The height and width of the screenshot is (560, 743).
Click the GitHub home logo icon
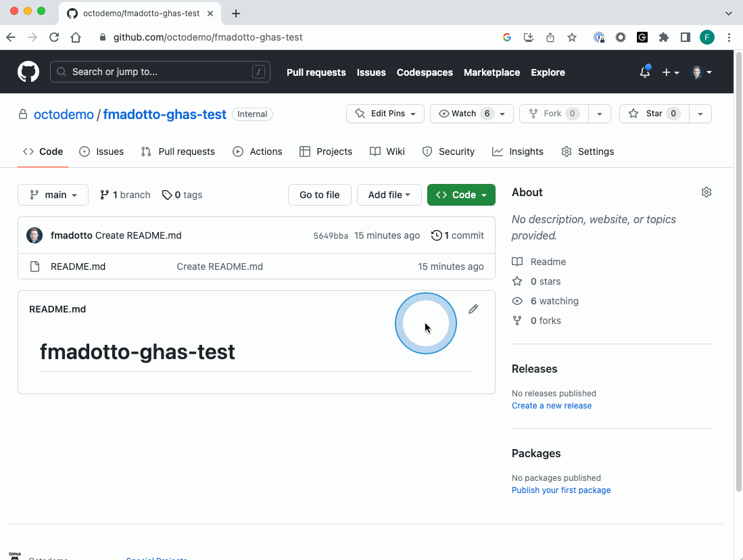pos(28,72)
